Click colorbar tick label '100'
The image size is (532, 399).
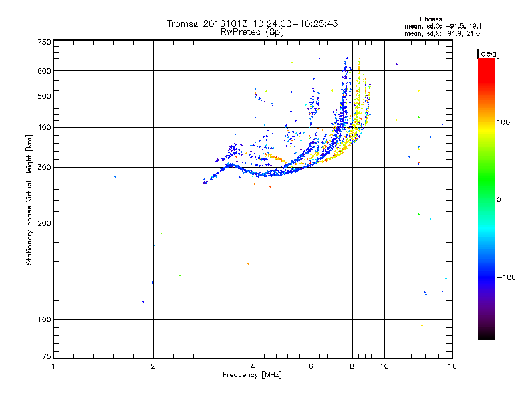click(x=503, y=122)
